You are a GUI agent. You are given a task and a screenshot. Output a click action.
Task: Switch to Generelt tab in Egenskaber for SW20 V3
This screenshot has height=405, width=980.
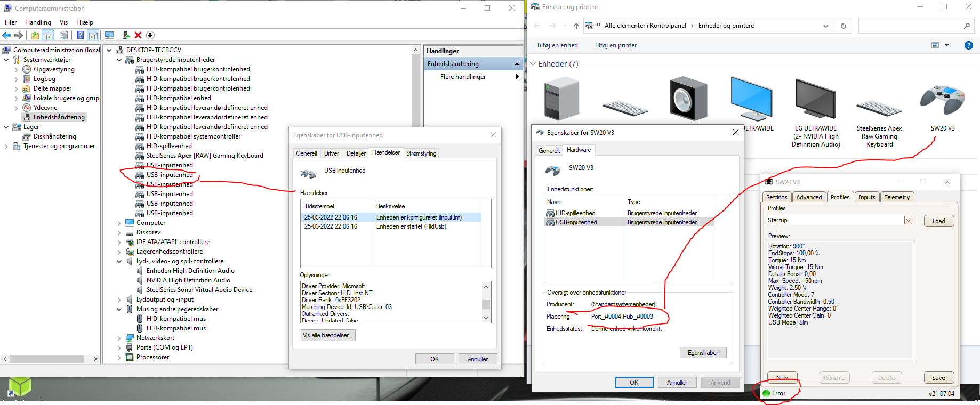[549, 151]
